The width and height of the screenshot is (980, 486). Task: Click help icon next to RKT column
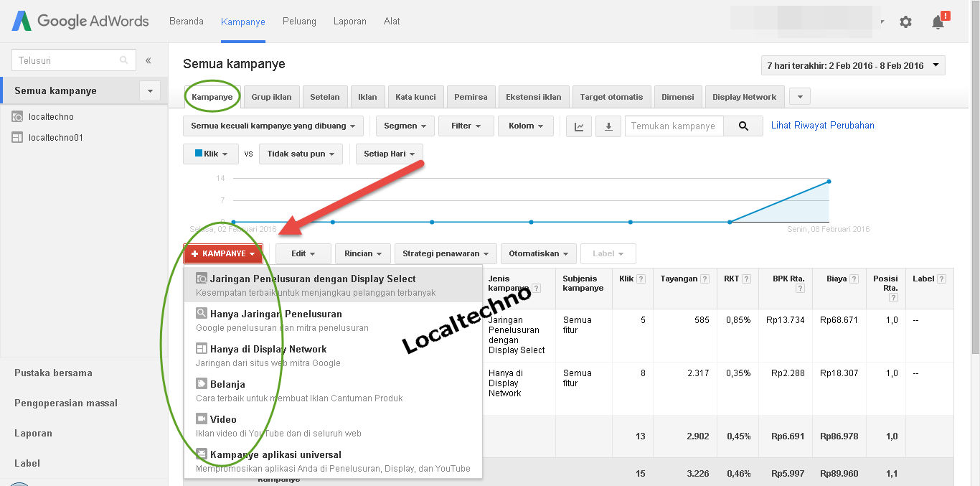point(746,279)
